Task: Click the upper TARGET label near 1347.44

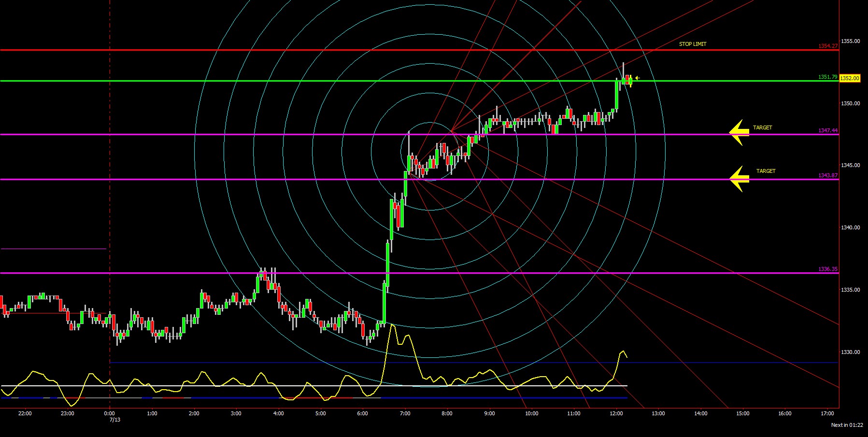Action: (x=762, y=127)
